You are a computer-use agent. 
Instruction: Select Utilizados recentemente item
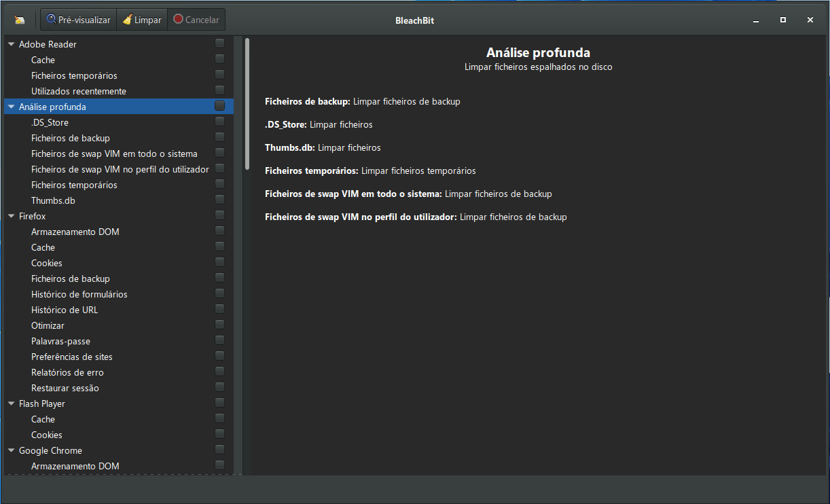pyautogui.click(x=119, y=91)
